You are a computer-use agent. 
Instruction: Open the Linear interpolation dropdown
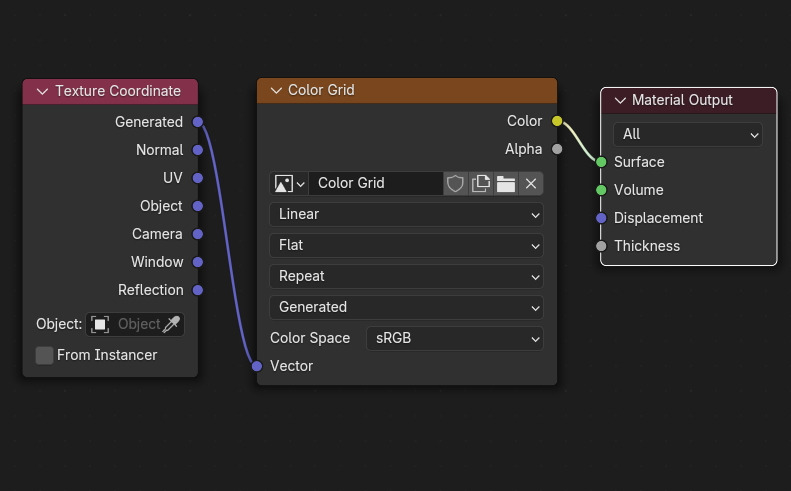(406, 214)
